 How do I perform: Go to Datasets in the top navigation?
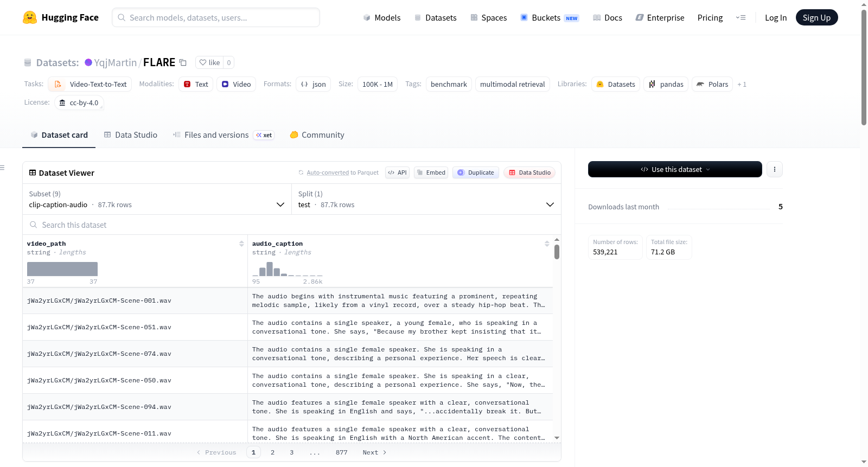[436, 17]
